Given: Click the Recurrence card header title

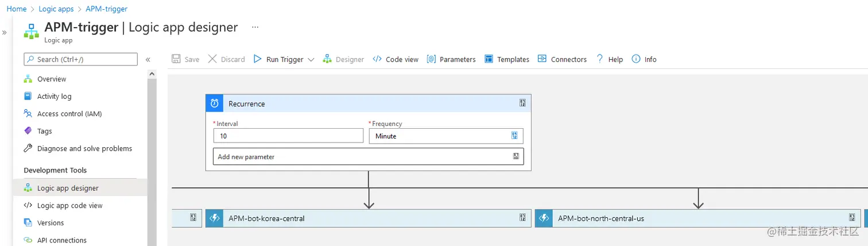Looking at the screenshot, I should click(247, 104).
